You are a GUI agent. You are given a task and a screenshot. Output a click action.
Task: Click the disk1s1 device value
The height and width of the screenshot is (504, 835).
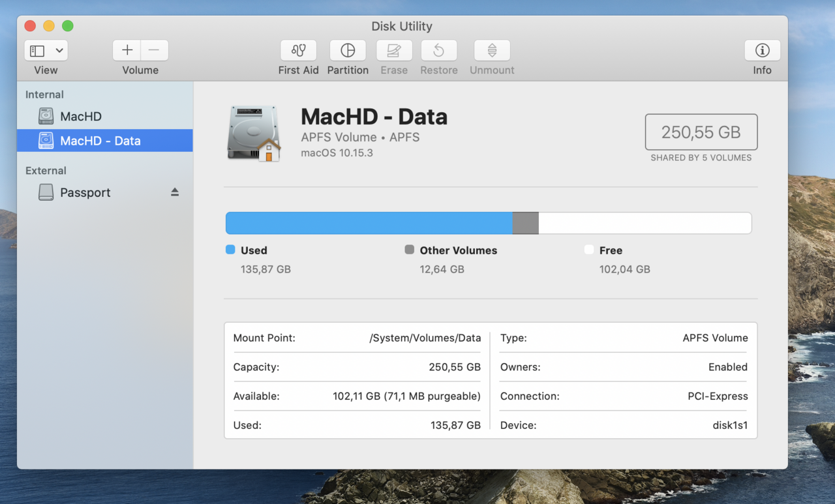click(730, 425)
